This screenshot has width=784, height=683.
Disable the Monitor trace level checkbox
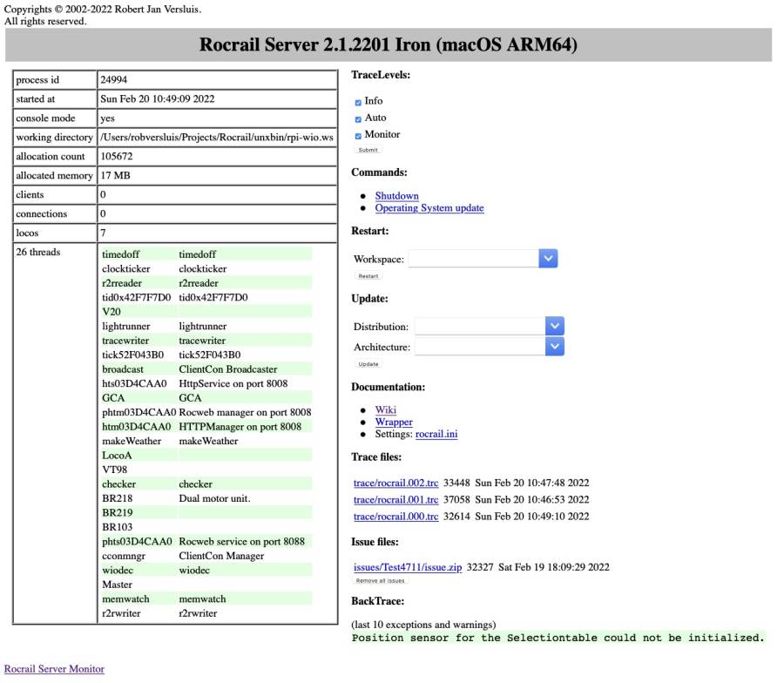pos(358,135)
